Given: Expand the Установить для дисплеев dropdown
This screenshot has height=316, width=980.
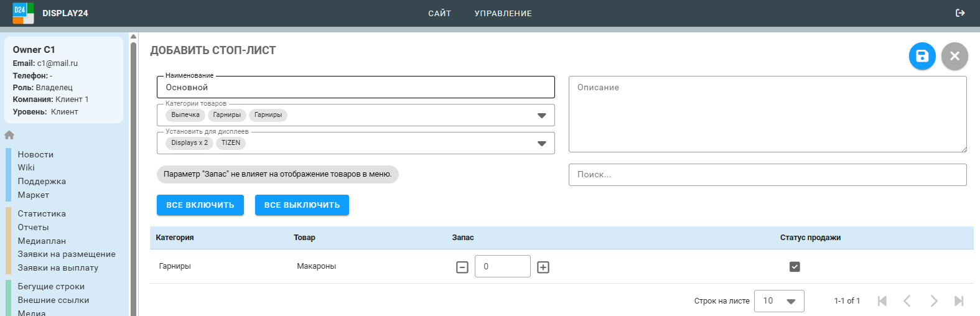Looking at the screenshot, I should point(541,144).
